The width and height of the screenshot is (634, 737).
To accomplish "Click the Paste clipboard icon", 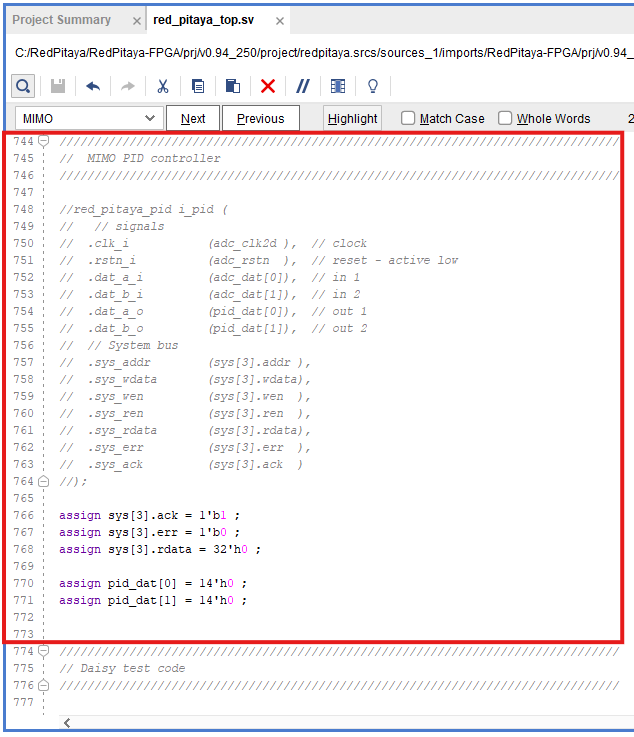I will click(233, 86).
